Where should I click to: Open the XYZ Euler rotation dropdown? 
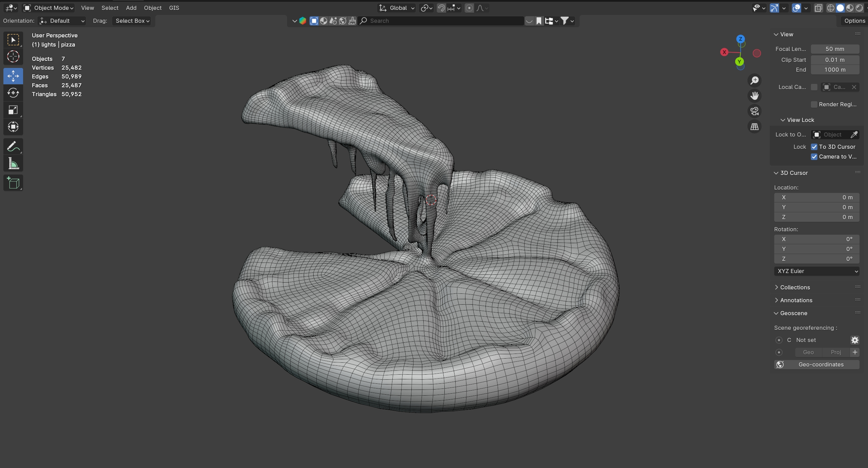[x=816, y=271]
